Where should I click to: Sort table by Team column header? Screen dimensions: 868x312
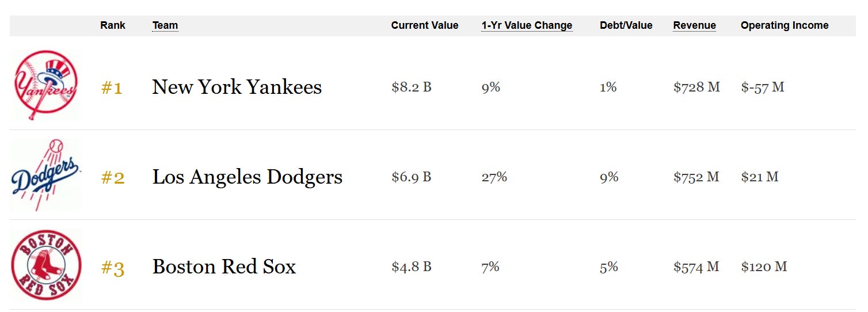(x=165, y=25)
